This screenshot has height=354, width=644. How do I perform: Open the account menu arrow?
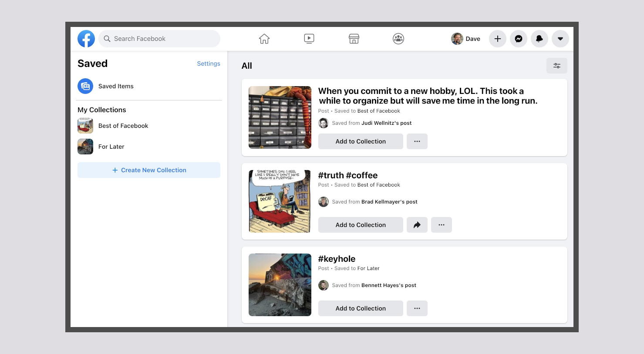(x=560, y=39)
